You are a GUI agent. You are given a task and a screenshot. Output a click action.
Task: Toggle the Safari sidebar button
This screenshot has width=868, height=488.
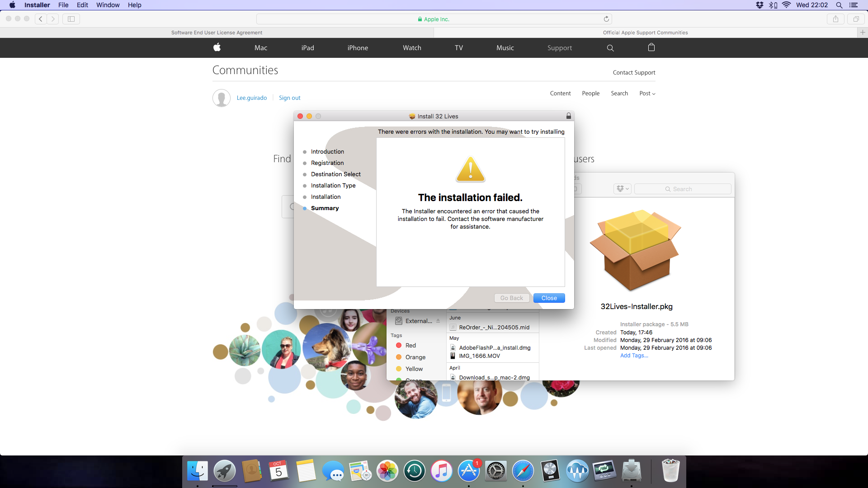[x=71, y=19]
